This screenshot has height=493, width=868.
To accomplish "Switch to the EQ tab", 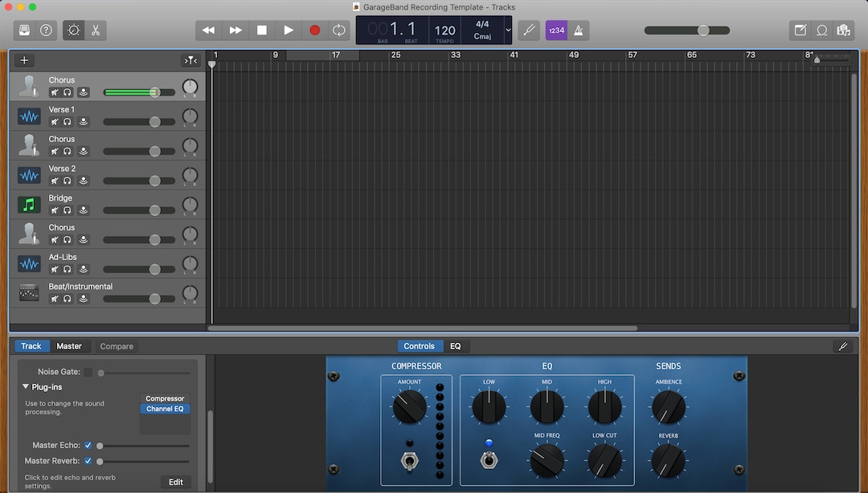I will pyautogui.click(x=456, y=346).
